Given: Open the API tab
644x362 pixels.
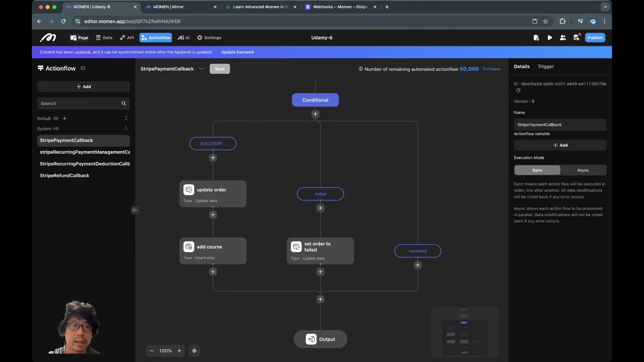Looking at the screenshot, I should [127, 38].
